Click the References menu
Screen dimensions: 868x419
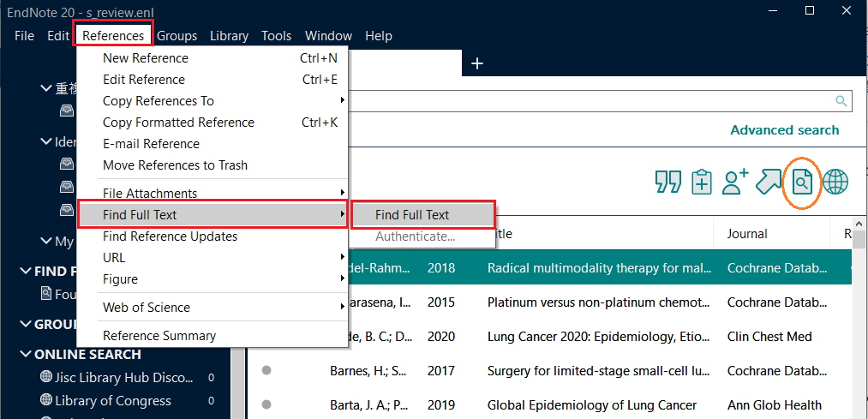113,36
